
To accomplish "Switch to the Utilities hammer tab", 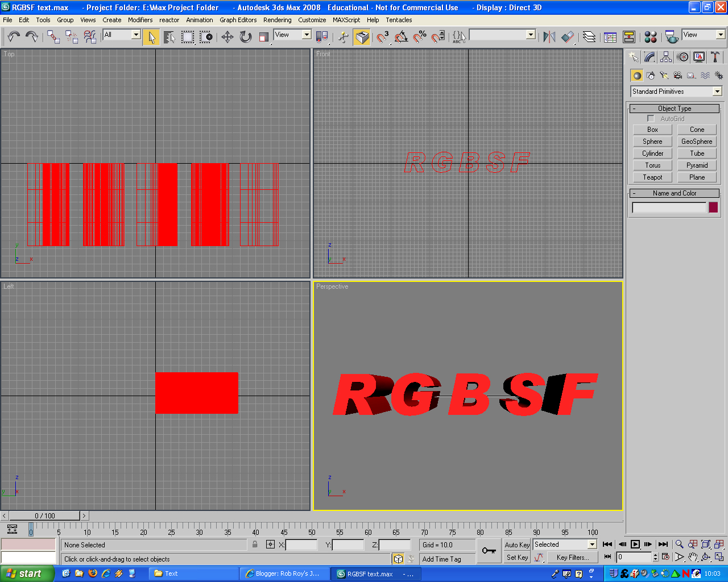I will tap(715, 57).
